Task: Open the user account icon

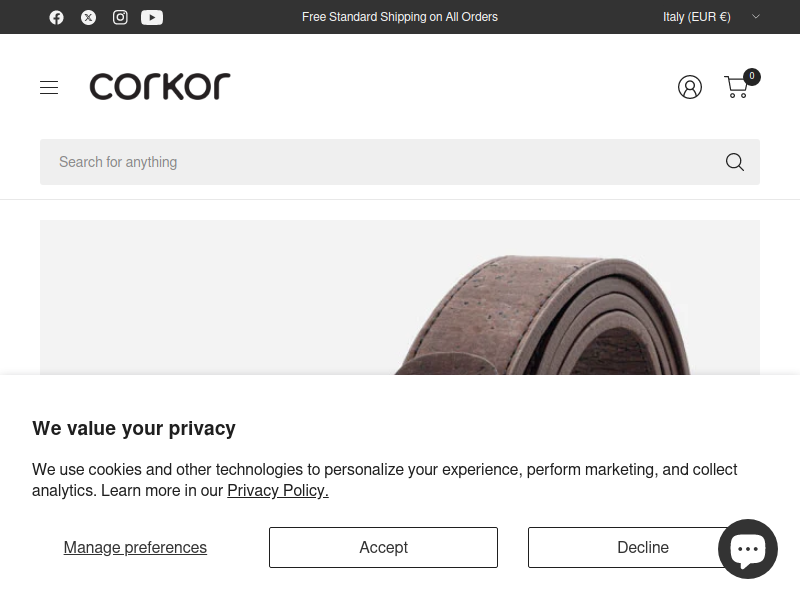Action: pyautogui.click(x=690, y=87)
